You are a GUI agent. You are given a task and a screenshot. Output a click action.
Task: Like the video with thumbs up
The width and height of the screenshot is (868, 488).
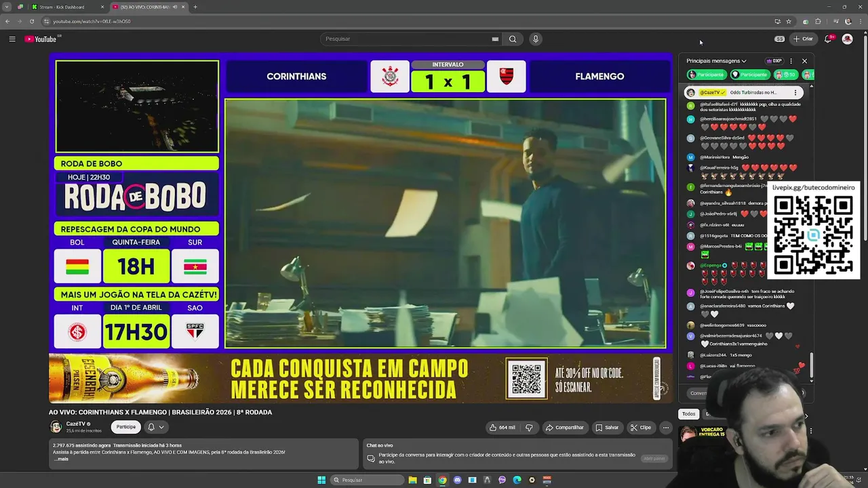click(x=502, y=427)
